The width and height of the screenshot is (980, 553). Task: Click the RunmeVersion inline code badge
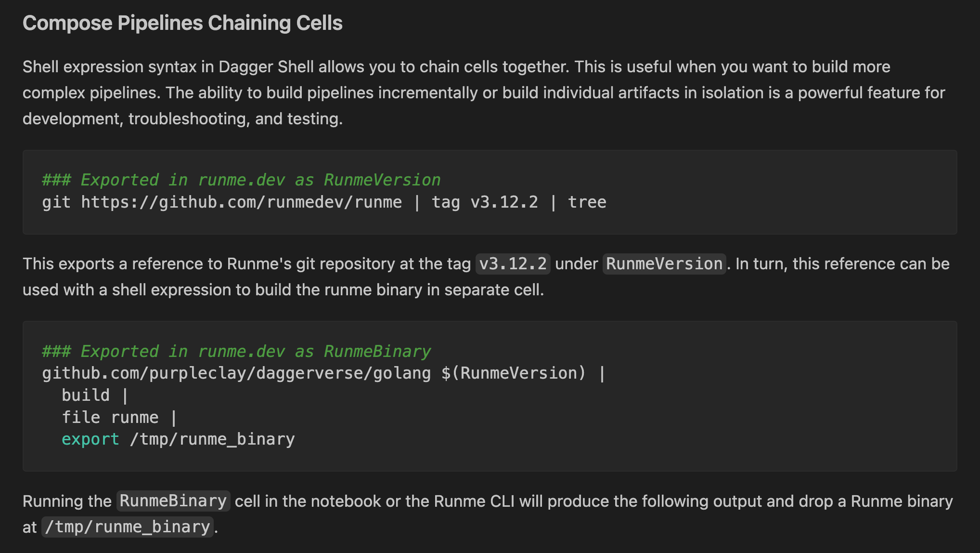click(x=664, y=264)
